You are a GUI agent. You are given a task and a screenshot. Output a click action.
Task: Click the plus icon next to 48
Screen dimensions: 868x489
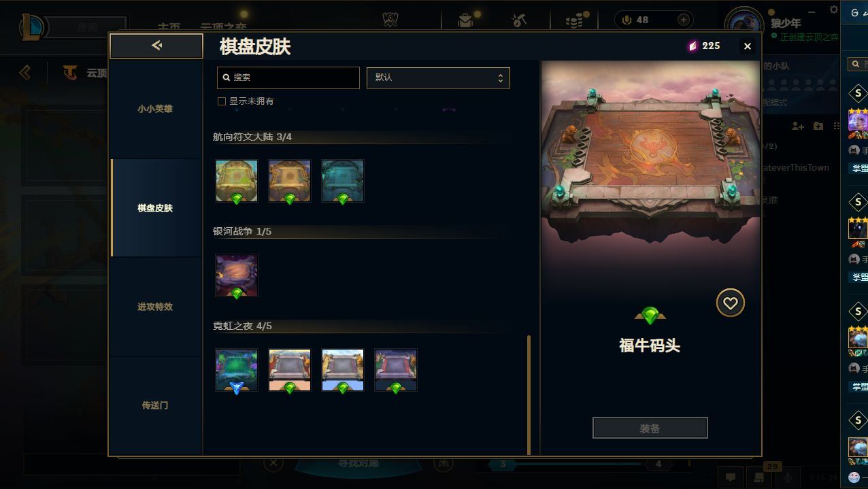click(x=684, y=20)
